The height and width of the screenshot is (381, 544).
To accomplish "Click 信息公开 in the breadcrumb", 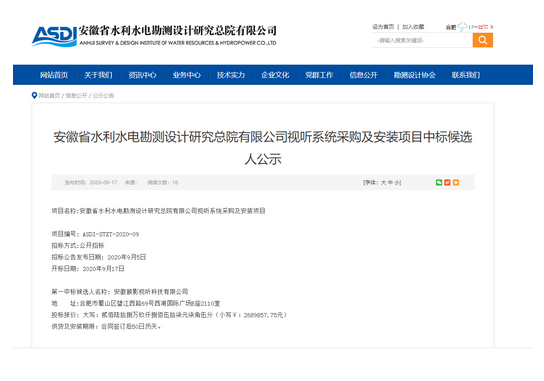I will tap(76, 95).
